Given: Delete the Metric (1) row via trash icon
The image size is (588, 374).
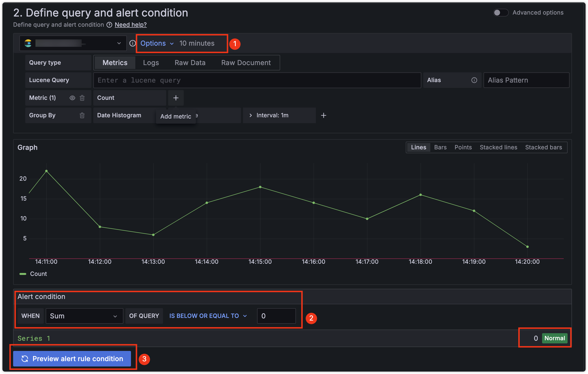Looking at the screenshot, I should [82, 98].
